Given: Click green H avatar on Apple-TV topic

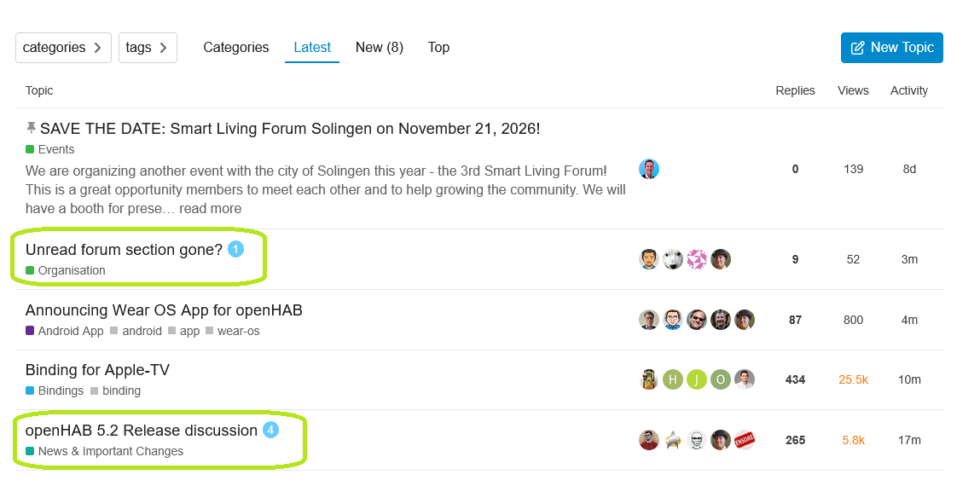Looking at the screenshot, I should click(x=672, y=379).
